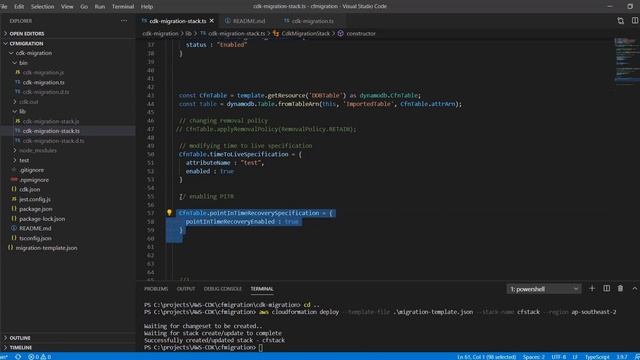Open the Terminal menu
640x360 pixels.
(x=123, y=7)
